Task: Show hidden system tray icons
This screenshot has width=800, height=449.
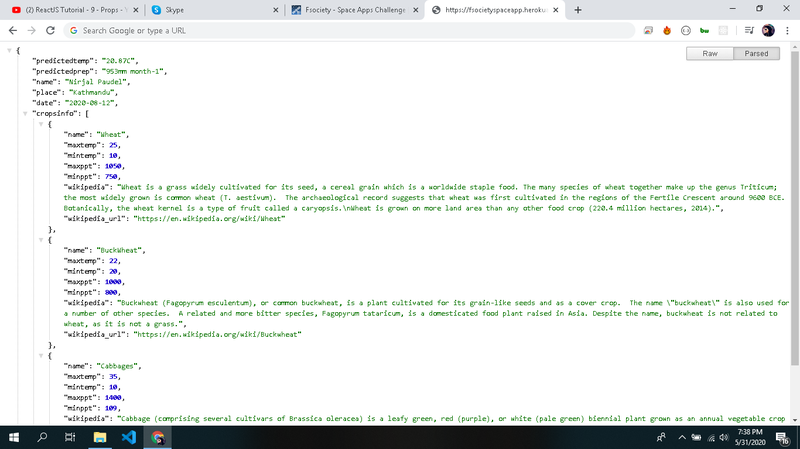Action: [x=682, y=437]
